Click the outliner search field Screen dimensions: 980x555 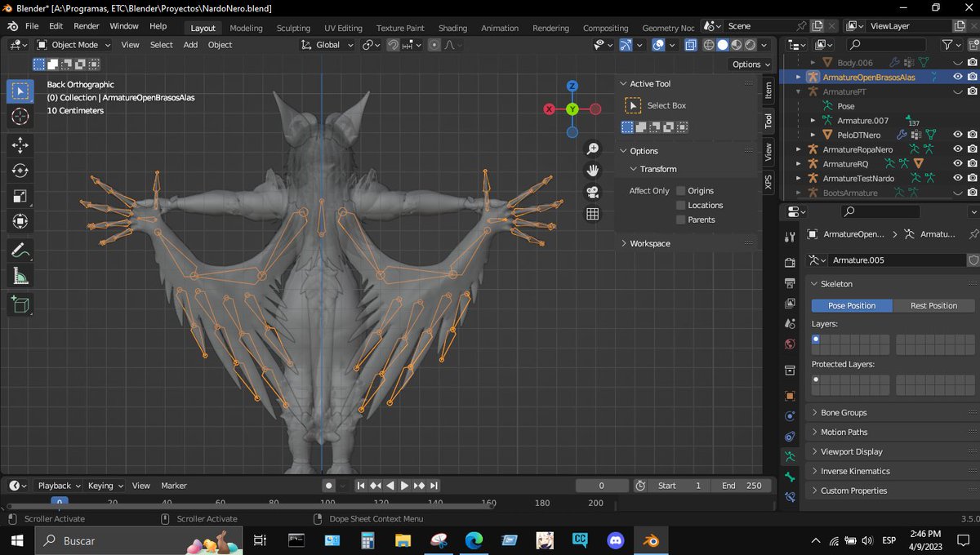point(886,45)
